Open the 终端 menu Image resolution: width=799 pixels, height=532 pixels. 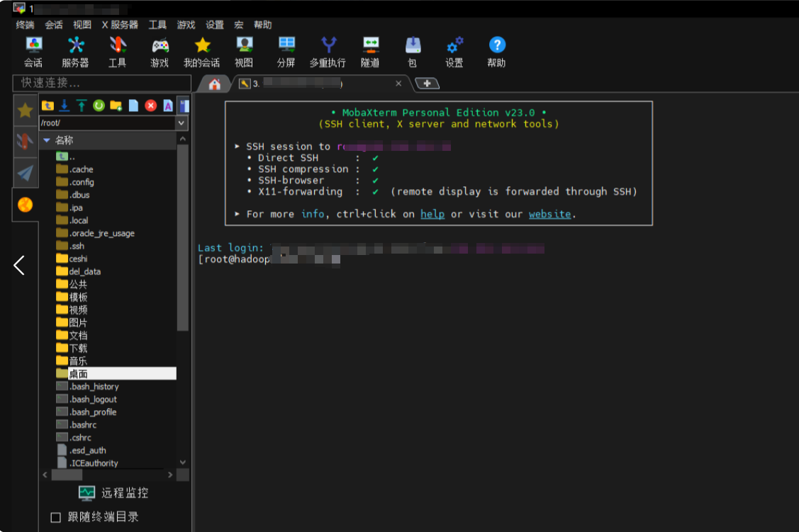click(25, 24)
